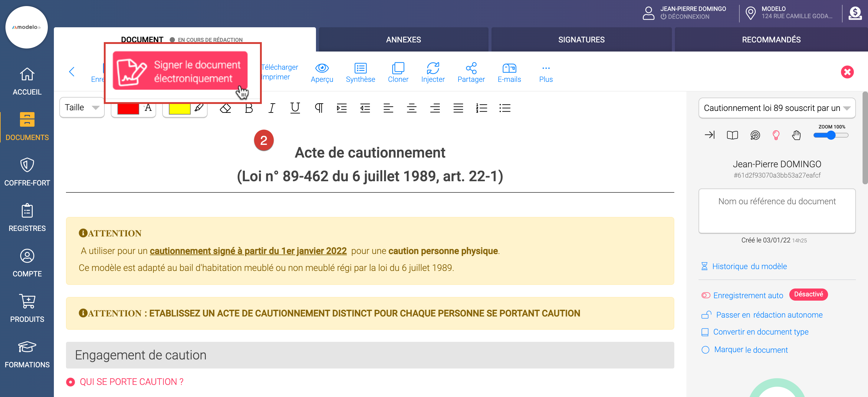Check Convertir en document type
This screenshot has height=397, width=868.
pos(705,332)
